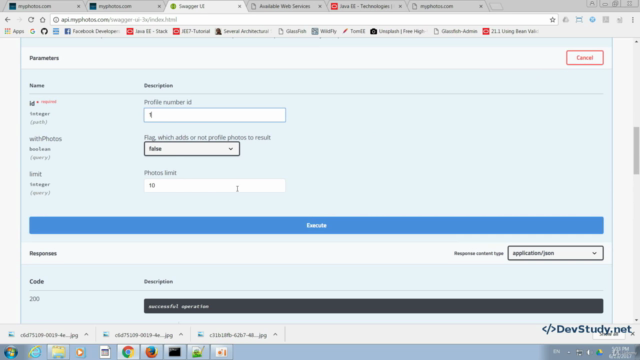640x360 pixels.
Task: Click the id Profile number input field
Action: 215,115
